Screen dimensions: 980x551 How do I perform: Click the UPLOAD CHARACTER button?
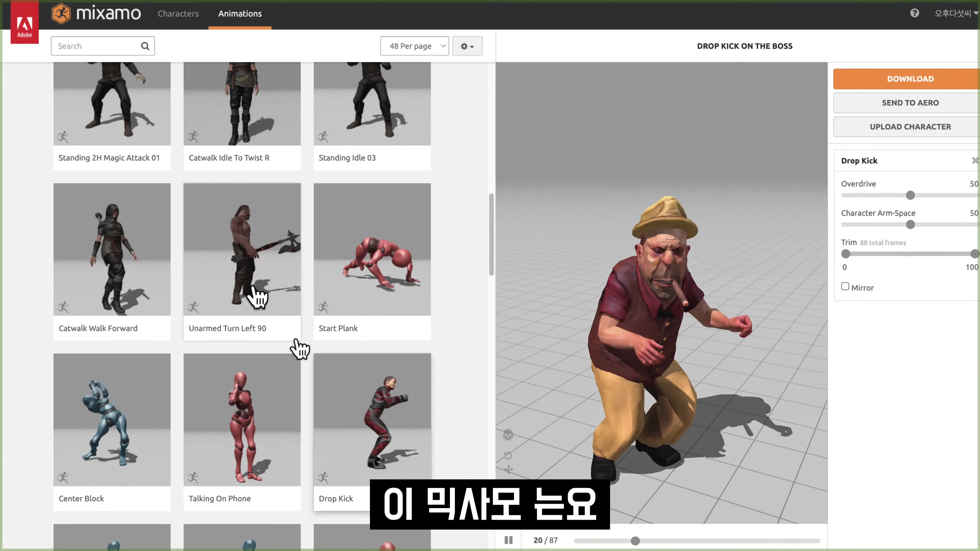907,126
